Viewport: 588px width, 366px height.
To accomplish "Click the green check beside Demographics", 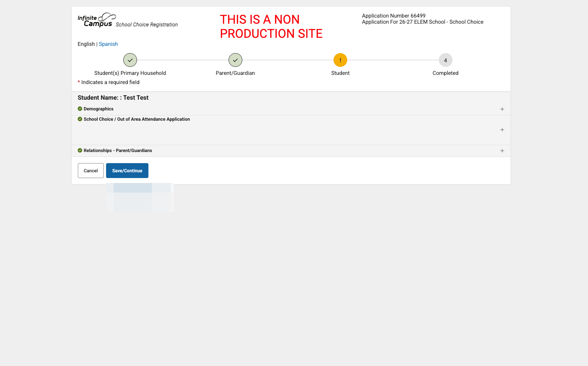I will pyautogui.click(x=80, y=109).
